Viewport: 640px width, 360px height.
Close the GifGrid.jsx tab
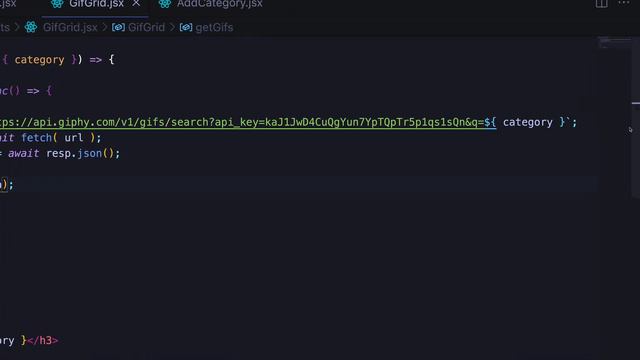(136, 4)
